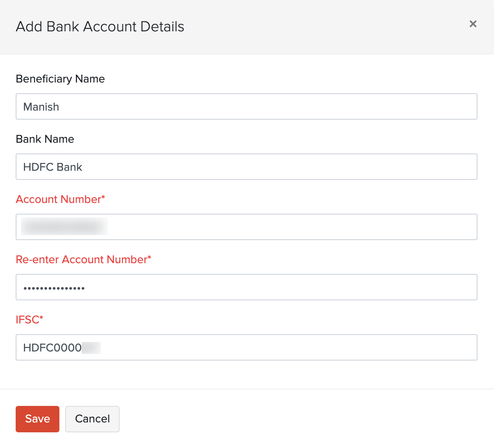Select the text Manish in Beneficiary Name
Viewport: 494px width, 448px height.
(x=41, y=106)
